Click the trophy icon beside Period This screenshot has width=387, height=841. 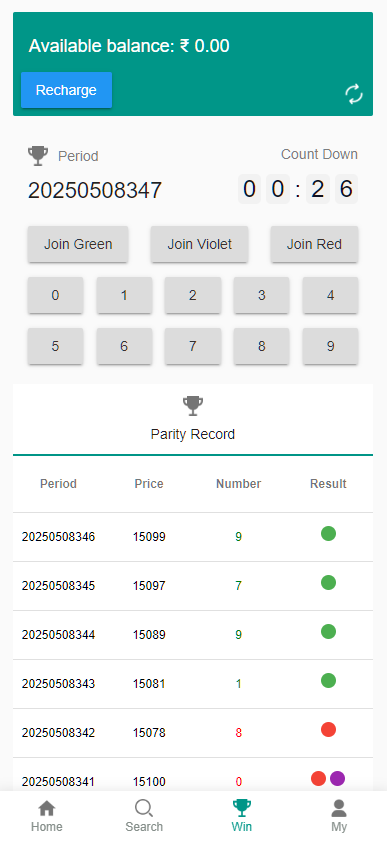pos(38,156)
